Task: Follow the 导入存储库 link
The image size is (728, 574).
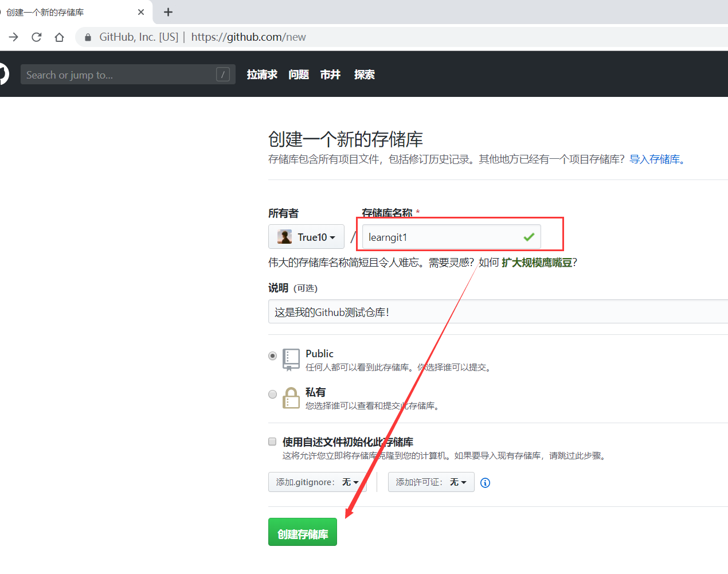Action: coord(657,159)
